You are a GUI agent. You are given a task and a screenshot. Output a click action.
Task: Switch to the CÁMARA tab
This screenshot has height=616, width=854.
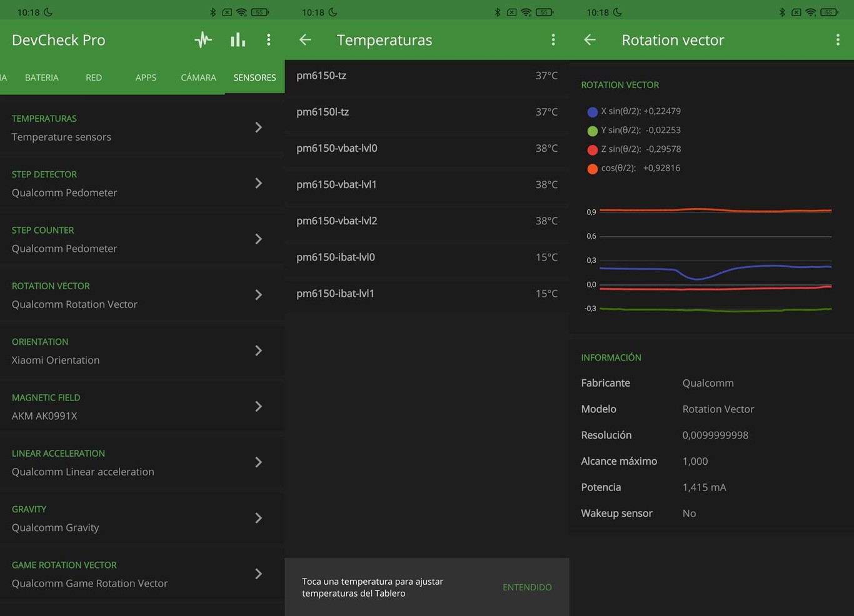[198, 77]
